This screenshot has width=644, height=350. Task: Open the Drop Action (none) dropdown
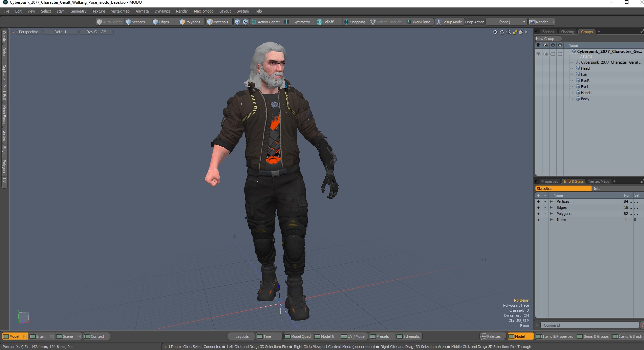(507, 22)
